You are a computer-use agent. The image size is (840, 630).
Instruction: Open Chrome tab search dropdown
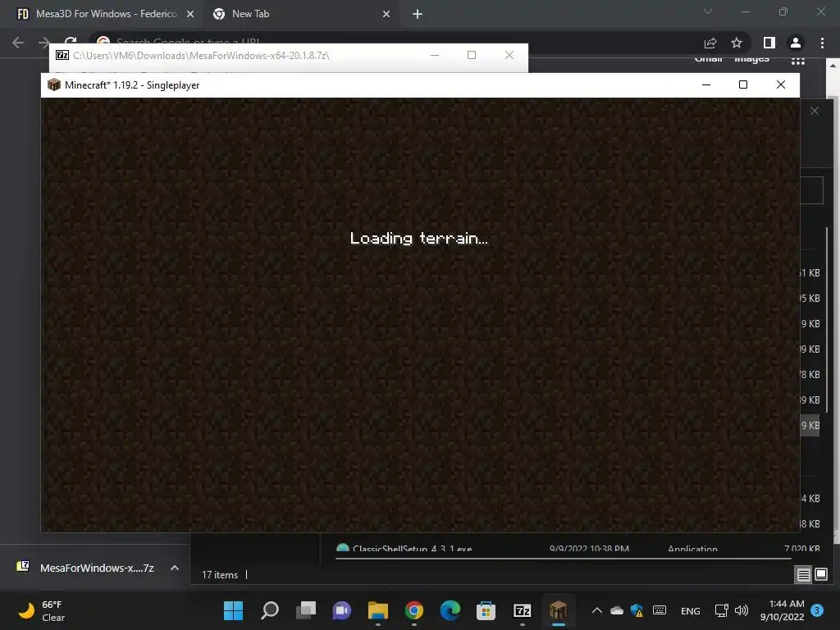point(708,11)
